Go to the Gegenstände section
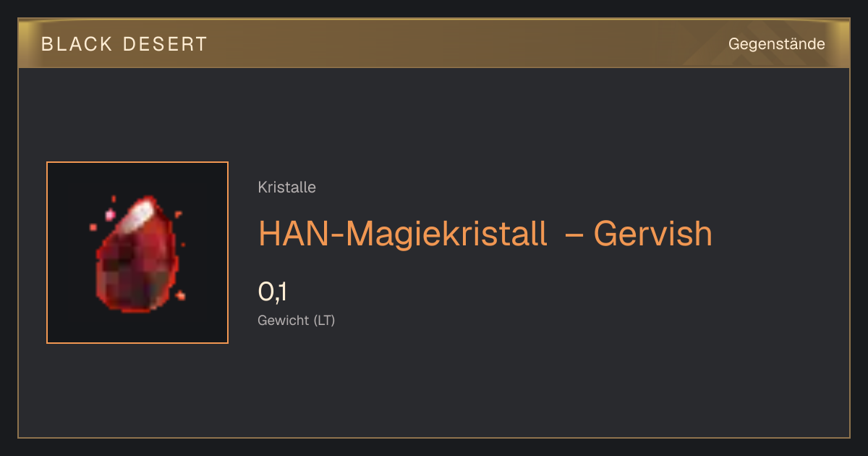The image size is (868, 456). [x=776, y=44]
